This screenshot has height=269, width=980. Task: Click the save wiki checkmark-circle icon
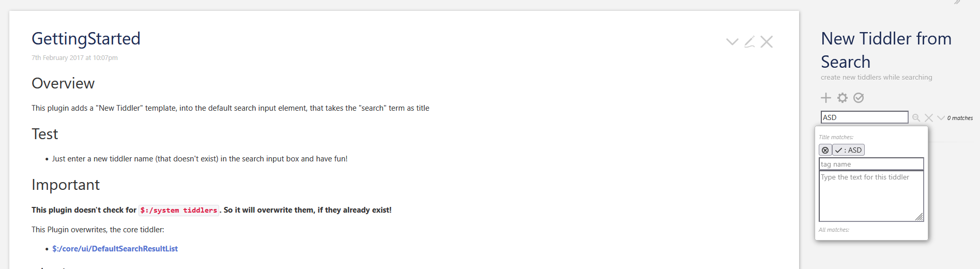click(859, 98)
